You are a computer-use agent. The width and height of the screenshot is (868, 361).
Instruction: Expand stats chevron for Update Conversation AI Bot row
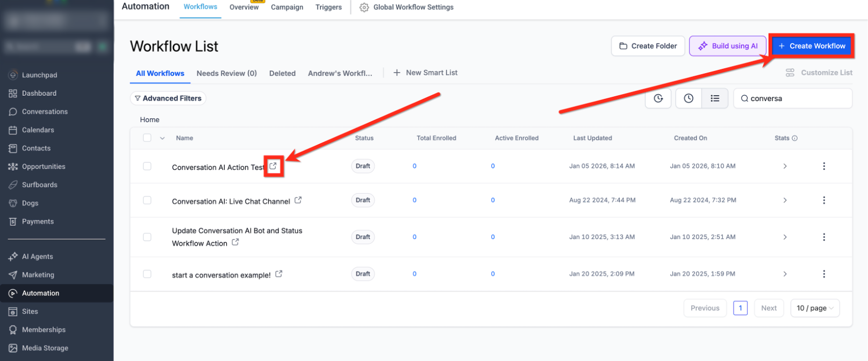785,237
